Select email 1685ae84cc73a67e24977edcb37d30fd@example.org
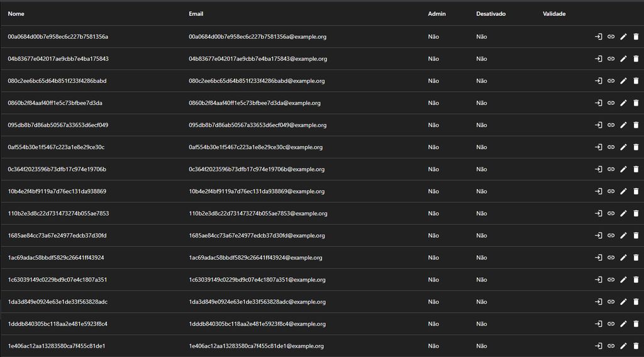 [x=257, y=236]
